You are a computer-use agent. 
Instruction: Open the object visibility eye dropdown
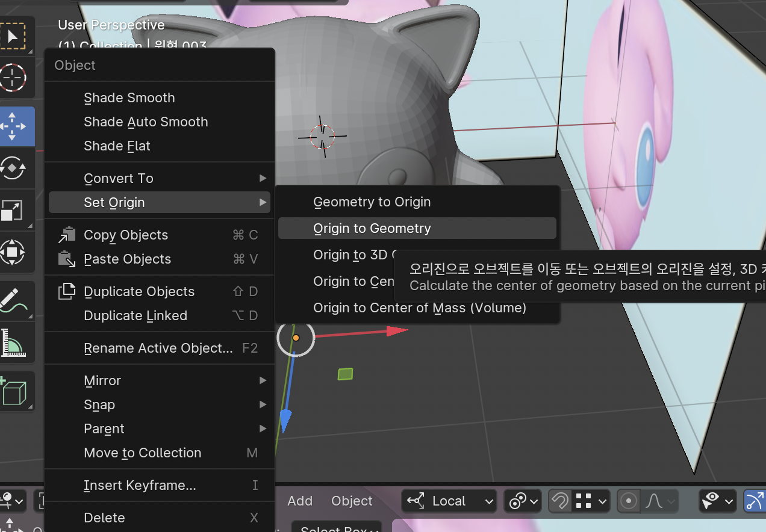pyautogui.click(x=718, y=501)
